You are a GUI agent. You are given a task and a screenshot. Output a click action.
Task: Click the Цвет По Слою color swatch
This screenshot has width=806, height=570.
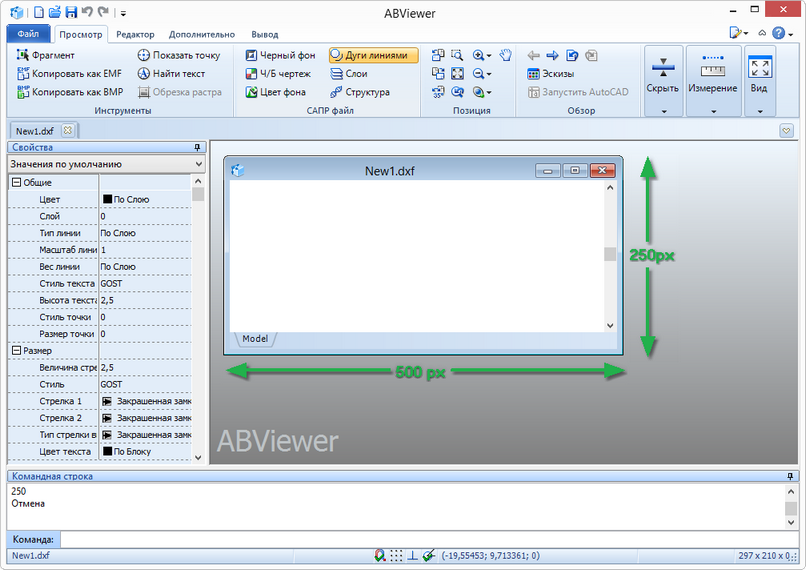pyautogui.click(x=107, y=200)
